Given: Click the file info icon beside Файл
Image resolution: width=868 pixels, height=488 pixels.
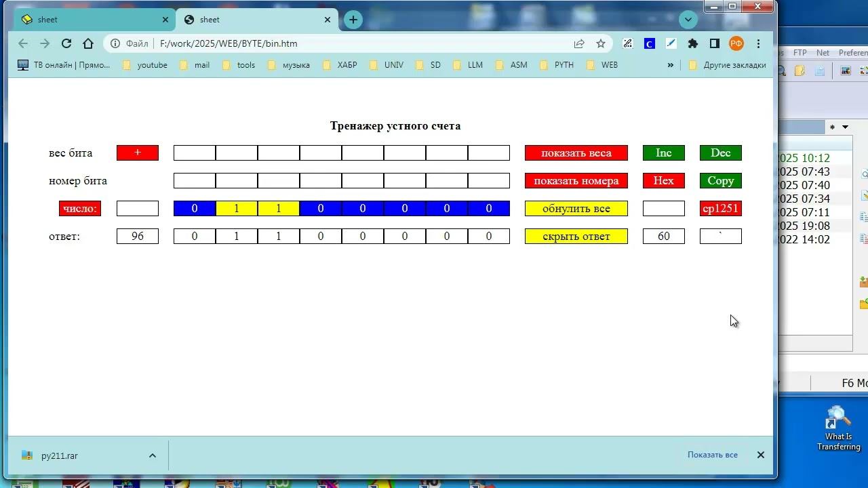Looking at the screenshot, I should coord(115,43).
